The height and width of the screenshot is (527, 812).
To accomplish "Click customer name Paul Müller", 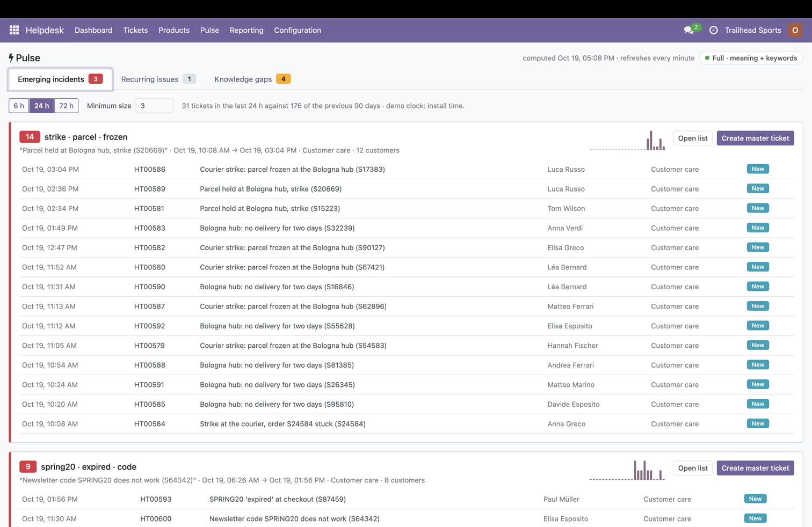I will tap(561, 499).
